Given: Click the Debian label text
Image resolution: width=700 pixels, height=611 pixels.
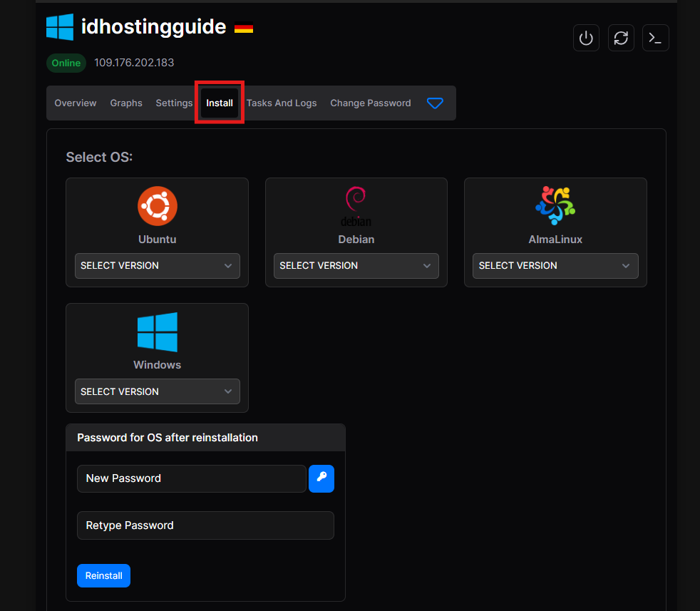Looking at the screenshot, I should pyautogui.click(x=356, y=240).
